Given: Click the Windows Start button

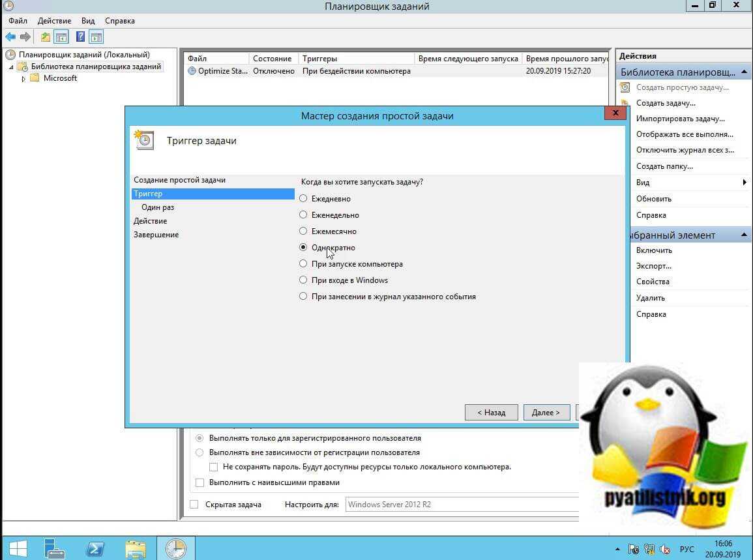Looking at the screenshot, I should click(x=16, y=548).
